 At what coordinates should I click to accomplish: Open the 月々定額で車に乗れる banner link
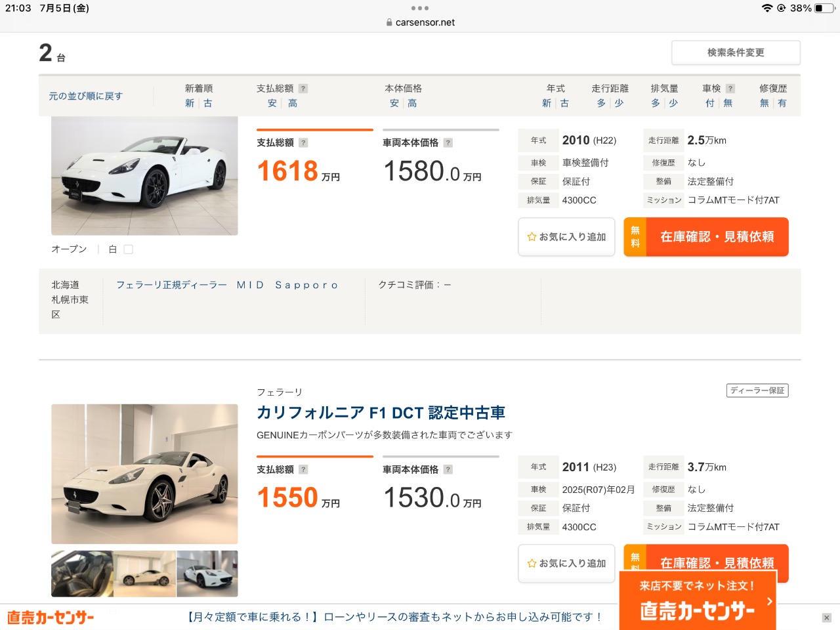pos(395,617)
